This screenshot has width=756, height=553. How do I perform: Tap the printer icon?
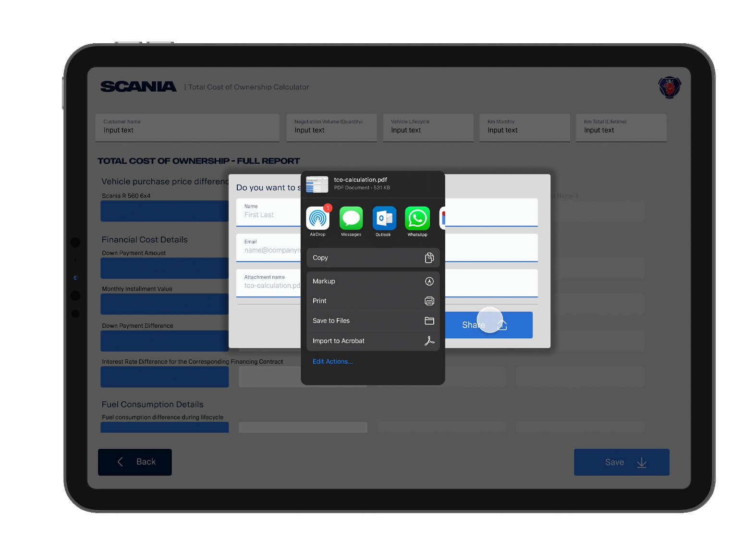[429, 301]
